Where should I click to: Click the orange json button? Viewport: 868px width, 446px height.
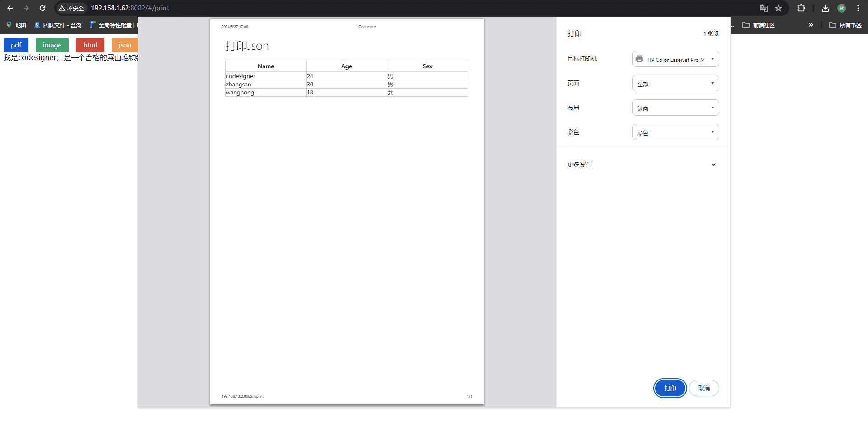pyautogui.click(x=125, y=45)
